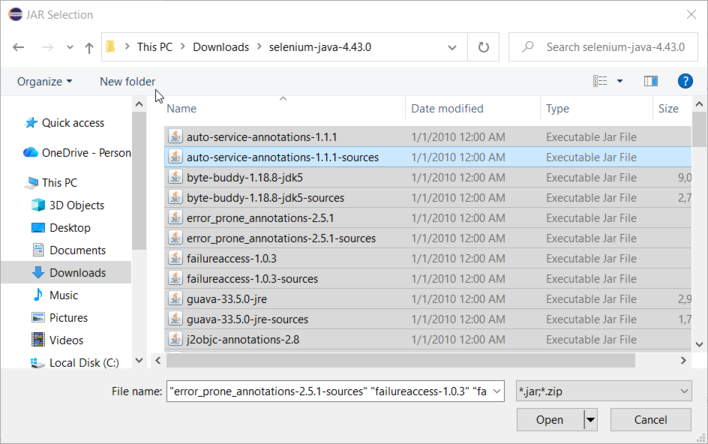Click the horizontal scrollbar thumb
The width and height of the screenshot is (708, 444).
tap(401, 360)
